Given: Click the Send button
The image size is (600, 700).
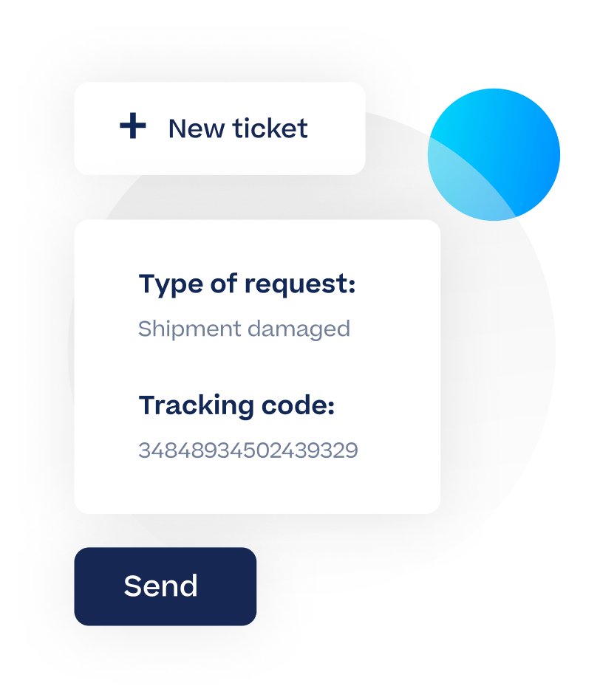Looking at the screenshot, I should click(165, 586).
